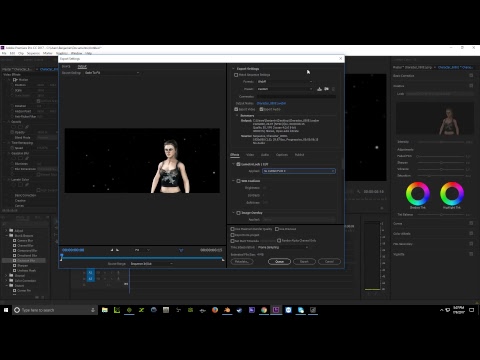Enable Use Maximum Render Quality checkbox
The height and width of the screenshot is (360, 480).
232,229
